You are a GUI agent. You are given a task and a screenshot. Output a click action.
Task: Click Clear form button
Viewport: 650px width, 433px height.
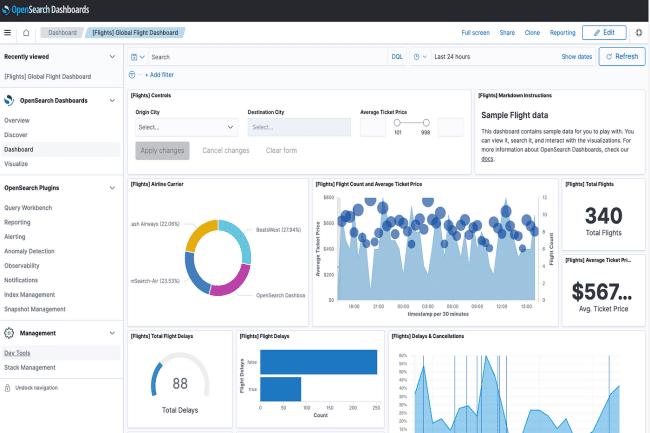point(281,150)
